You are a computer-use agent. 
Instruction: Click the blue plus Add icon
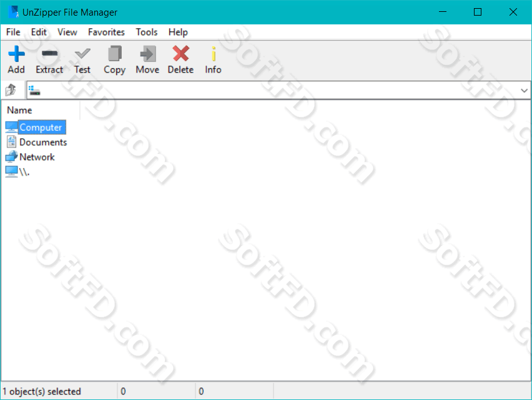click(x=16, y=54)
